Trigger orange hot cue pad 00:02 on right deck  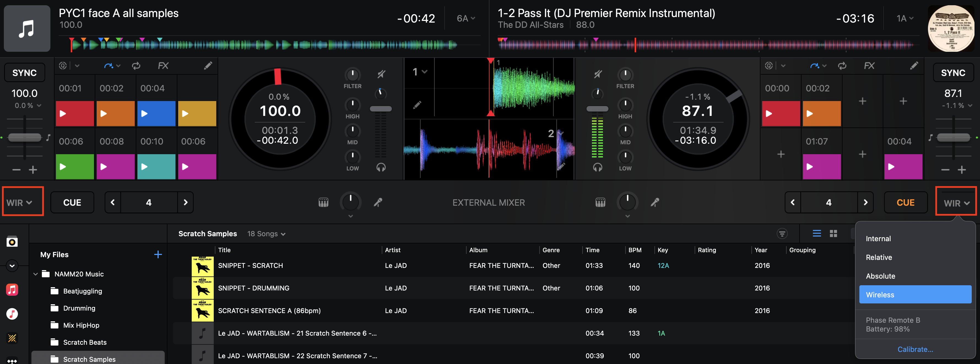click(x=821, y=113)
